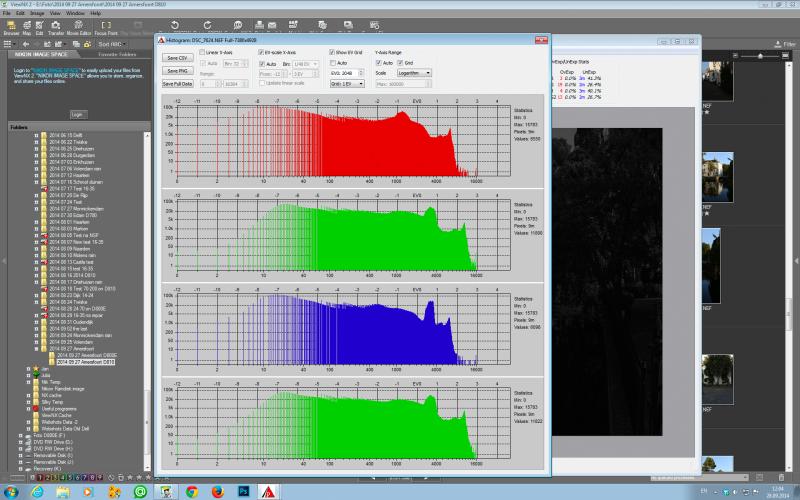Open the Browser view icon
Viewport: 800px width, 500px height.
coord(11,28)
